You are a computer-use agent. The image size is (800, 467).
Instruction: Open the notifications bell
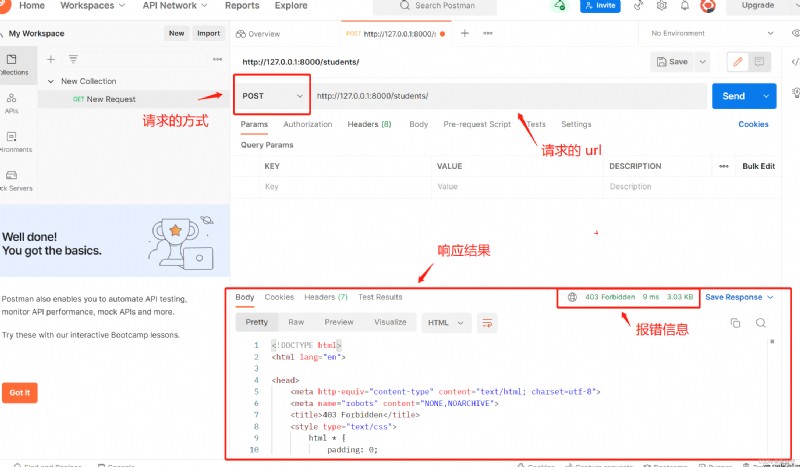(685, 6)
